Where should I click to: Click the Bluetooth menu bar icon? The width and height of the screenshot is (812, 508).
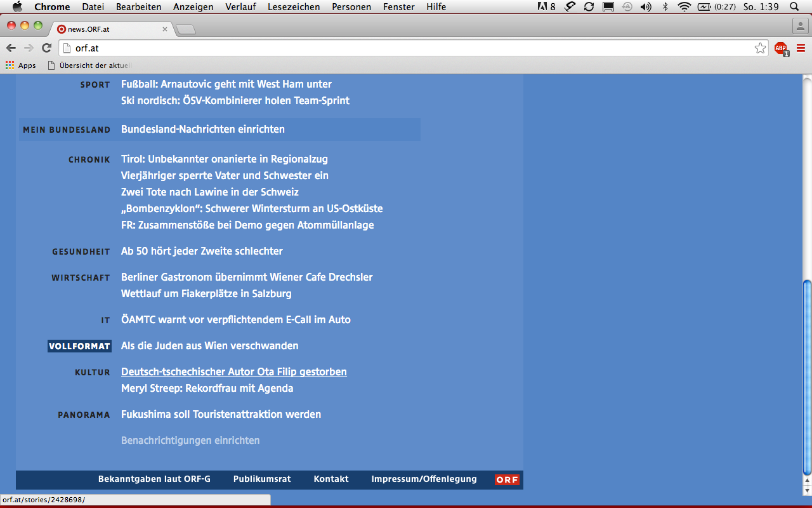(665, 7)
